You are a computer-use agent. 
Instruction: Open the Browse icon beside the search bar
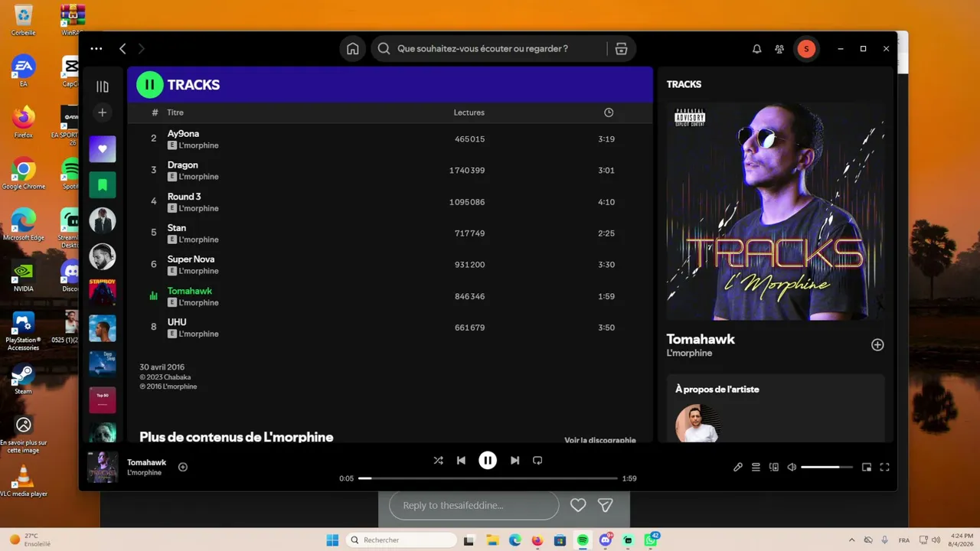(x=621, y=48)
